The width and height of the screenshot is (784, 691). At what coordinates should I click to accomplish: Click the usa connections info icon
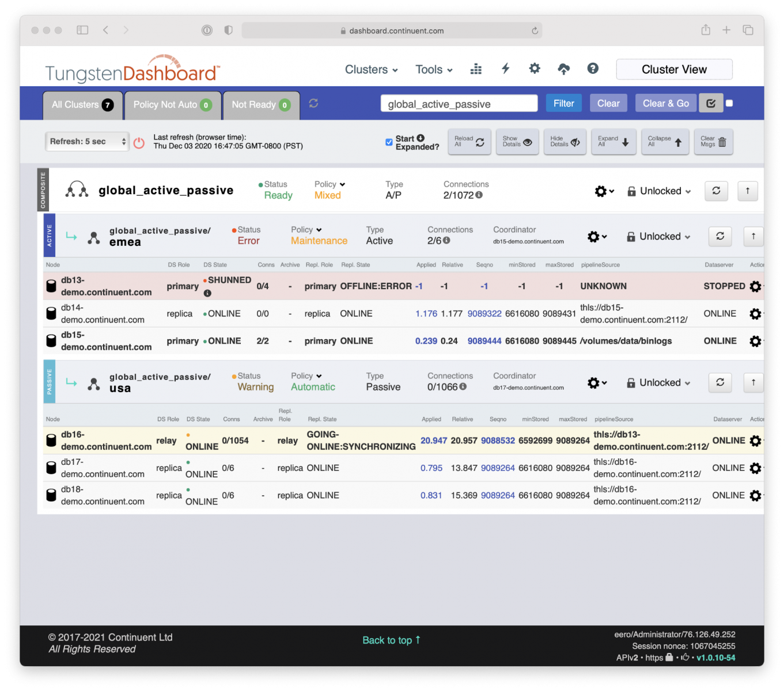(463, 387)
